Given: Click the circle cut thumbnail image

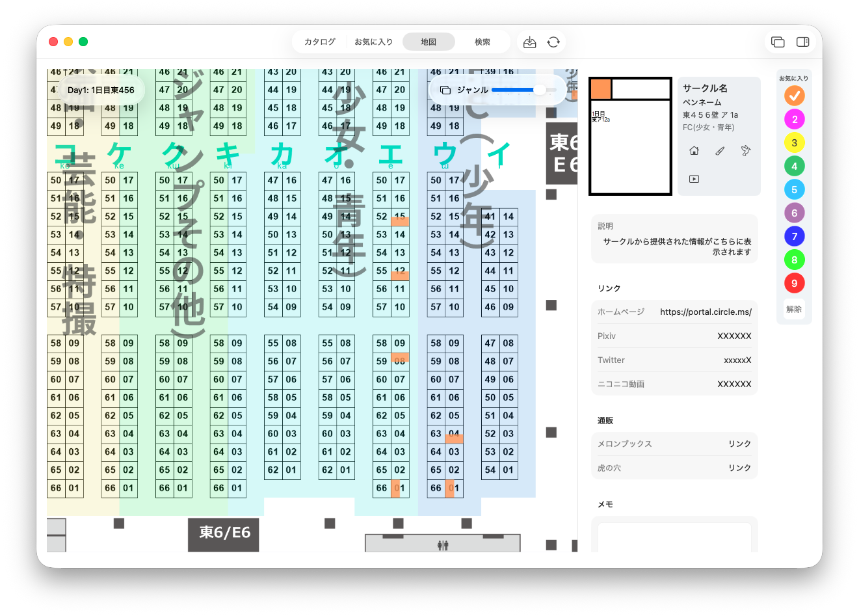Looking at the screenshot, I should [630, 136].
